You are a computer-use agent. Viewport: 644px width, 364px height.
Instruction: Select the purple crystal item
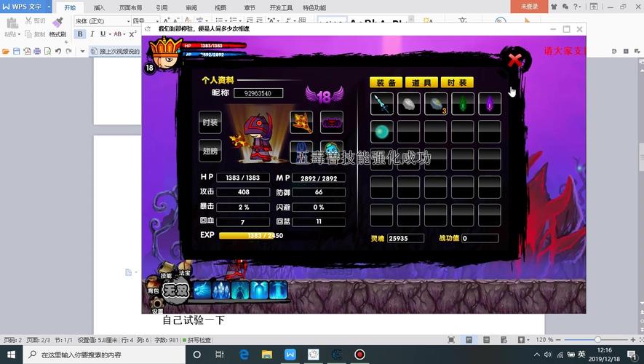[490, 103]
